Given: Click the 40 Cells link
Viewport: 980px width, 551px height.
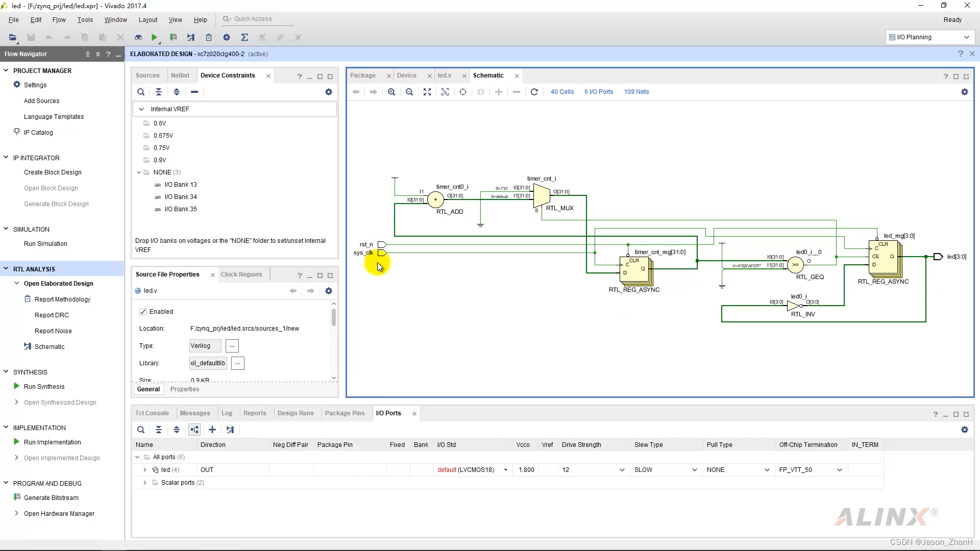Looking at the screenshot, I should tap(562, 92).
